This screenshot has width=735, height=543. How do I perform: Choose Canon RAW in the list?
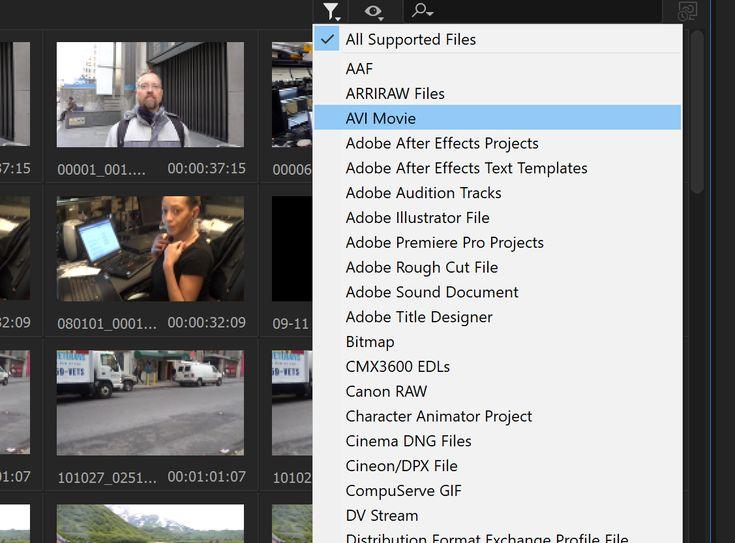tap(386, 392)
